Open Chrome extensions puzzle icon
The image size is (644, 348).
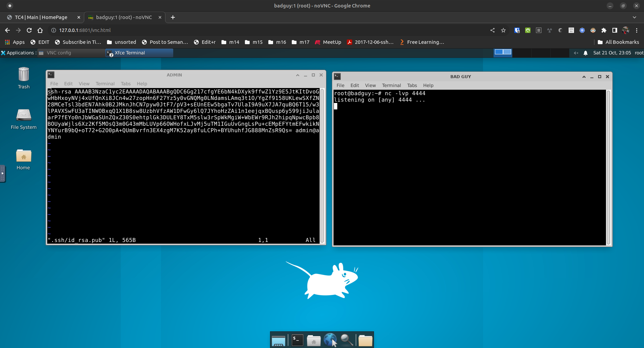(604, 30)
